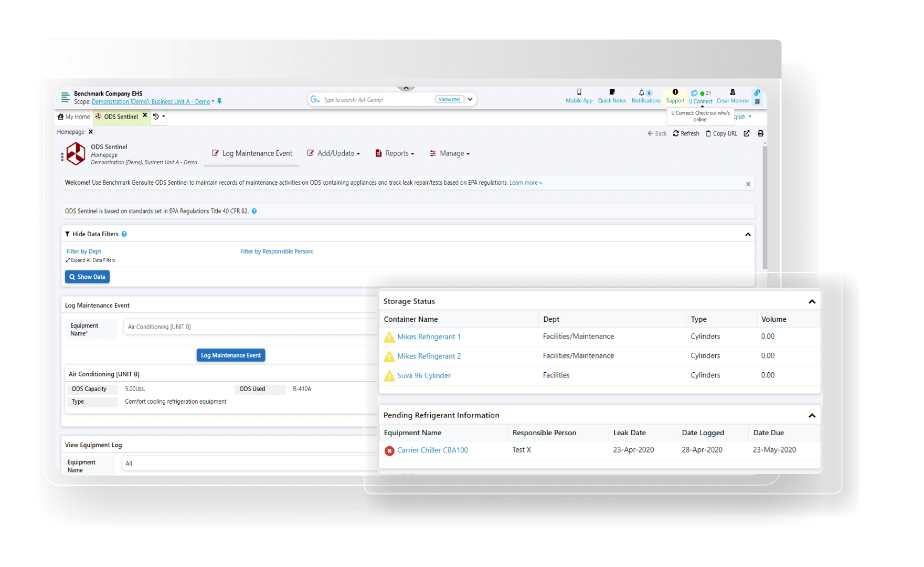This screenshot has width=924, height=567.
Task: Pin the current scope with pushpin icon
Action: pos(219,101)
